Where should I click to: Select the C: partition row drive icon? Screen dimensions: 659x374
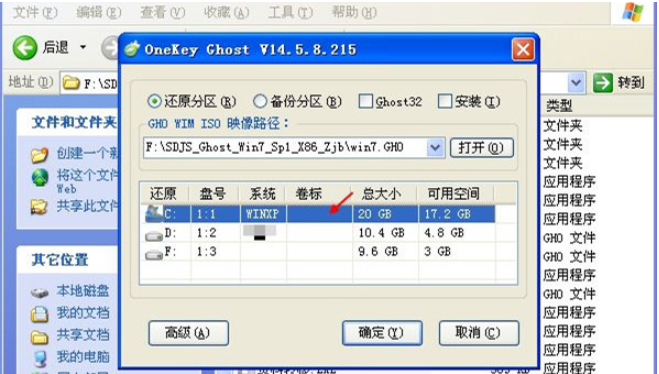click(x=153, y=213)
